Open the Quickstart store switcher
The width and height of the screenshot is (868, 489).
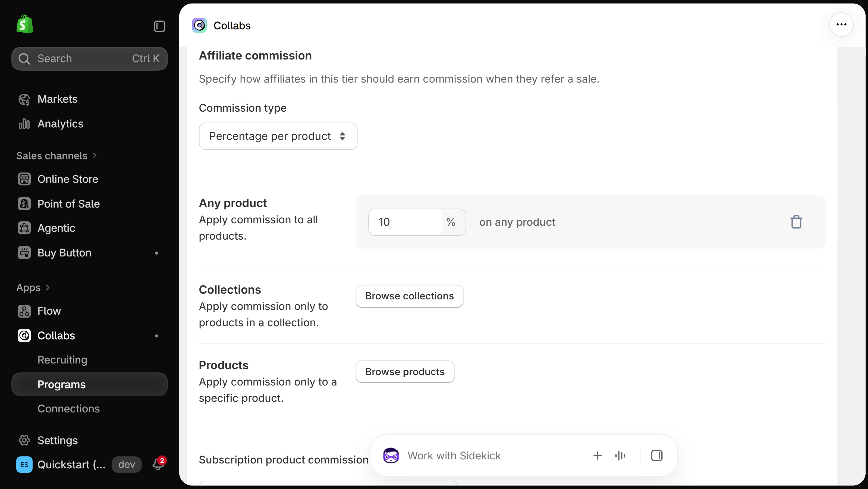[61, 465]
